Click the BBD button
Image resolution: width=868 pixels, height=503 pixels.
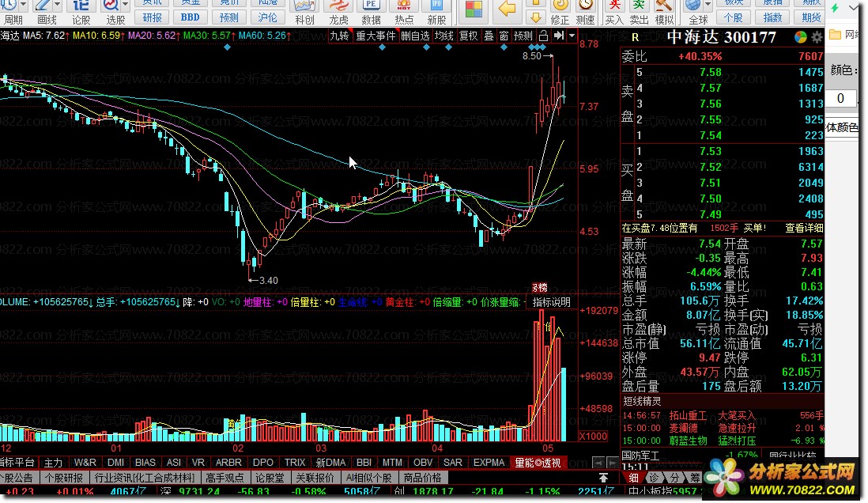coord(191,17)
